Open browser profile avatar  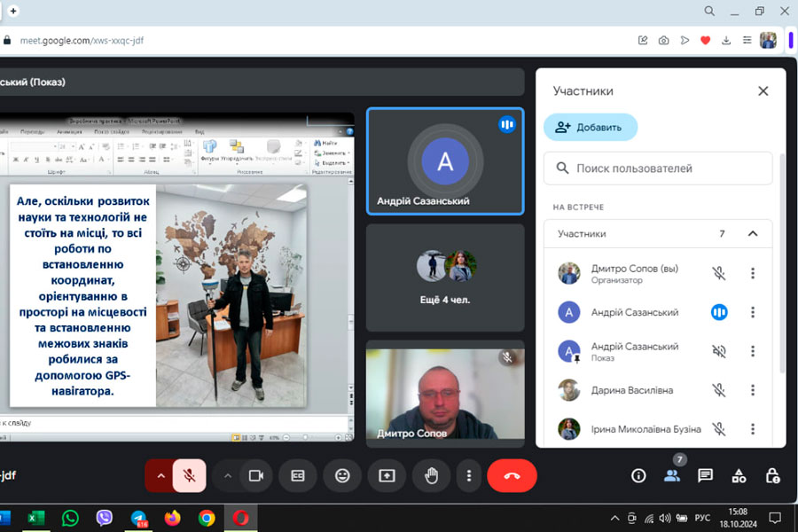[x=768, y=40]
